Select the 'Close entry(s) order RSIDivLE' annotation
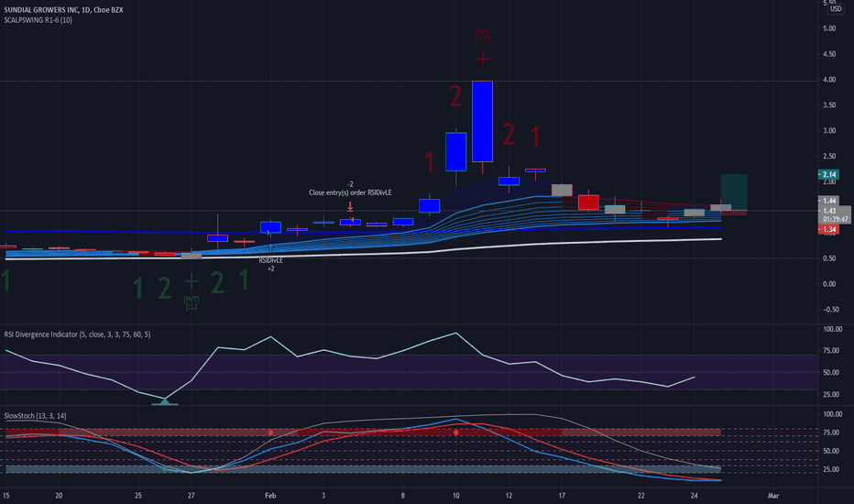The image size is (854, 504). pyautogui.click(x=350, y=192)
